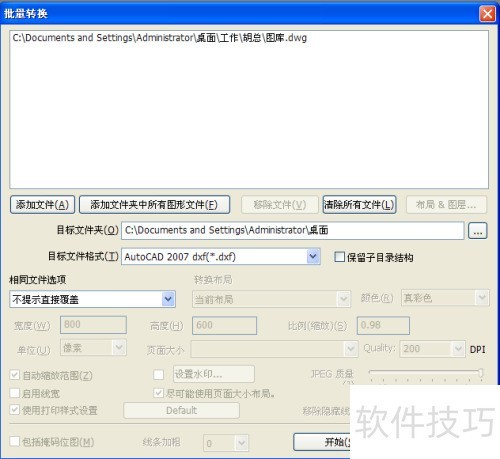500x459 pixels.
Task: Expand the Quality 200 DPI dropdown
Action: tap(432, 349)
